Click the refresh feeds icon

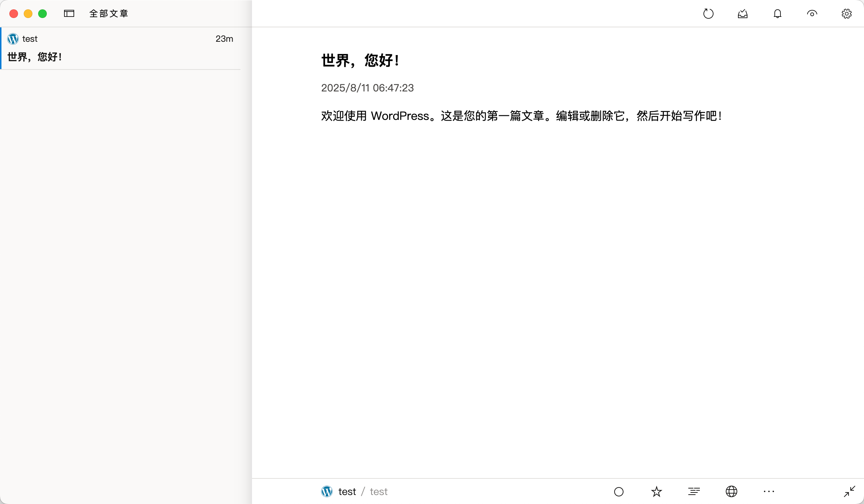pos(708,14)
